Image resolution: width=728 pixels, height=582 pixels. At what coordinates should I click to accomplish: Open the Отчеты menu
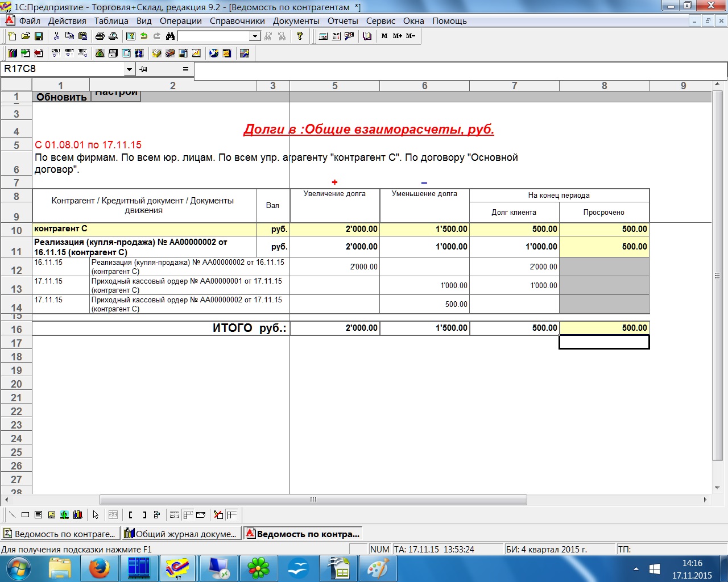pos(342,21)
